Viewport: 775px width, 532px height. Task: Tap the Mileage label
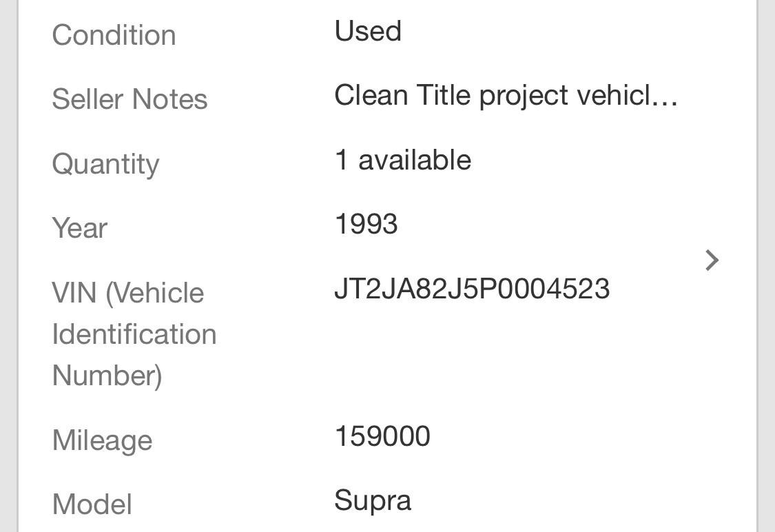click(x=103, y=440)
